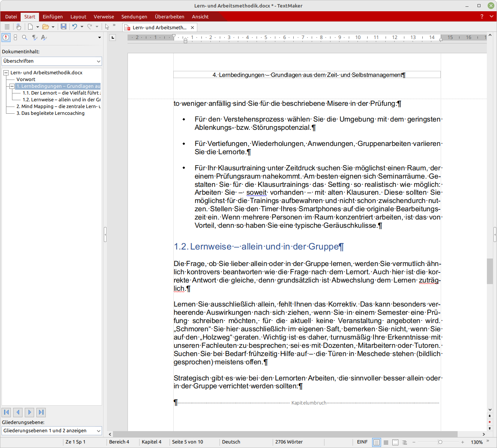The height and width of the screenshot is (448, 497).
Task: Go to next heading navigation button
Action: 30,412
